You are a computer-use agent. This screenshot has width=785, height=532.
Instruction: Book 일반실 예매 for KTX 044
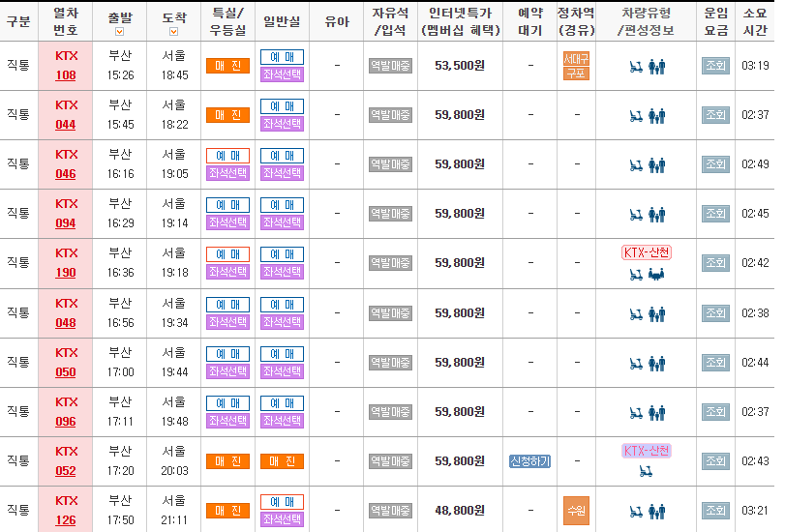tap(282, 106)
